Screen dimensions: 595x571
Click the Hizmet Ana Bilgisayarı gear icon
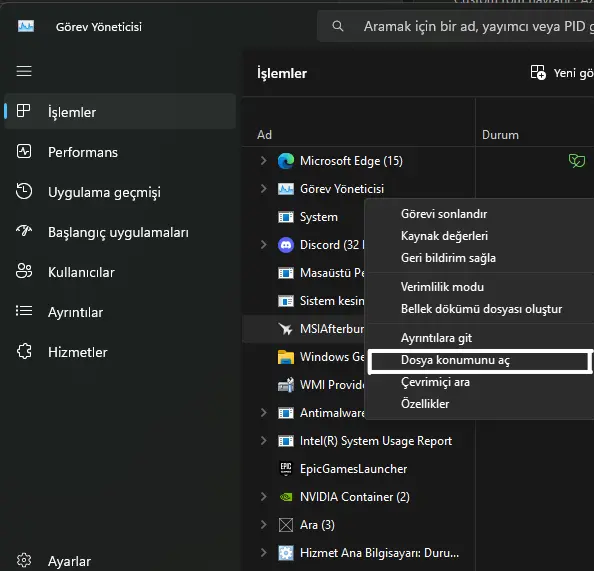[286, 553]
